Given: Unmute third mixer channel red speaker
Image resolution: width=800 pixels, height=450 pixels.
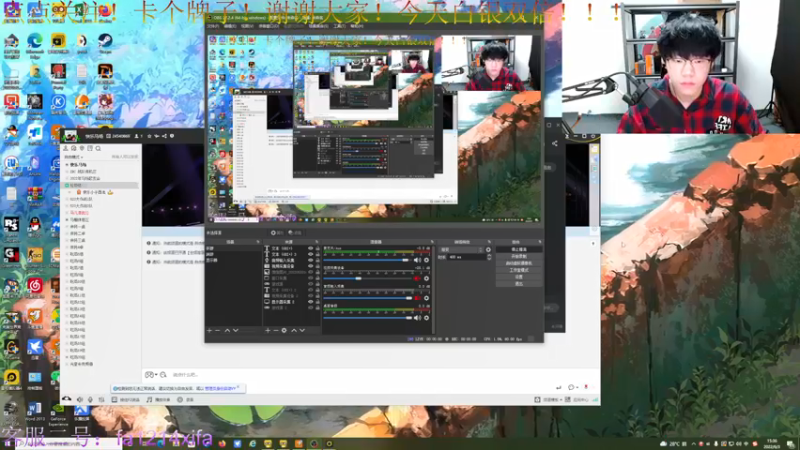Looking at the screenshot, I should point(417,298).
